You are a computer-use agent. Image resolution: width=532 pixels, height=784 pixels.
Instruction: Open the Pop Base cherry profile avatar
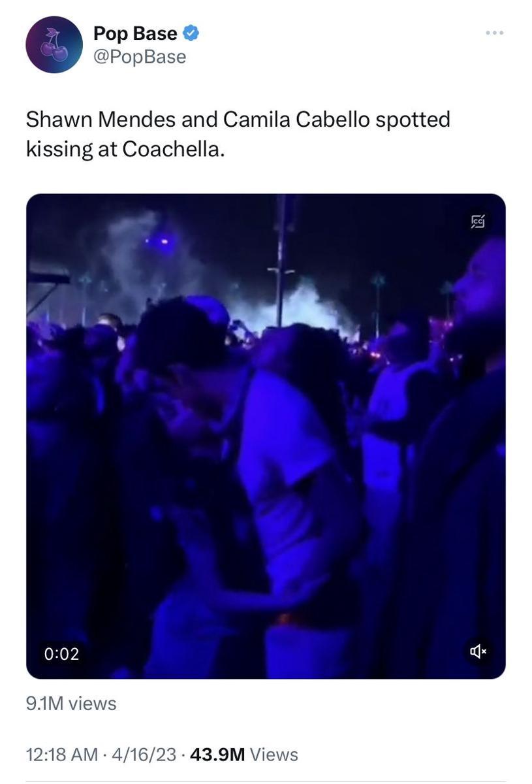(x=54, y=44)
